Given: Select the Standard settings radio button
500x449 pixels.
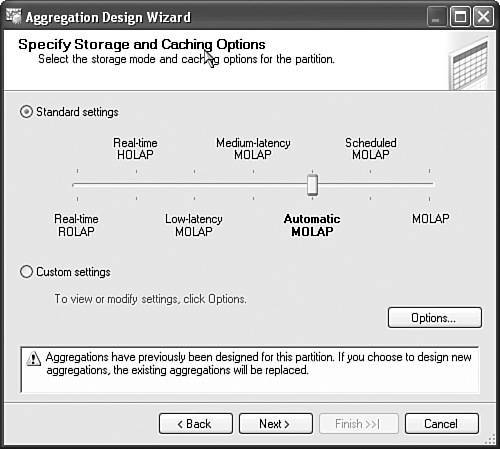Looking at the screenshot, I should 26,112.
